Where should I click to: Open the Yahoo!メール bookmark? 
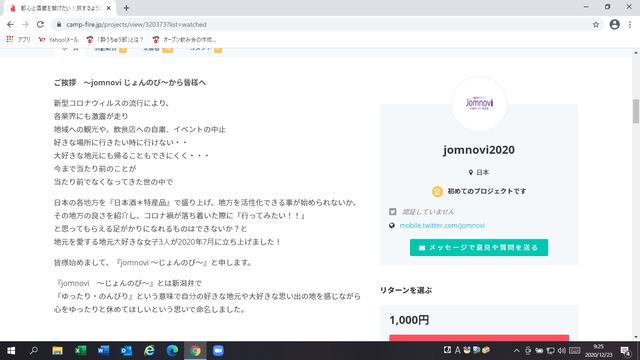pyautogui.click(x=58, y=40)
